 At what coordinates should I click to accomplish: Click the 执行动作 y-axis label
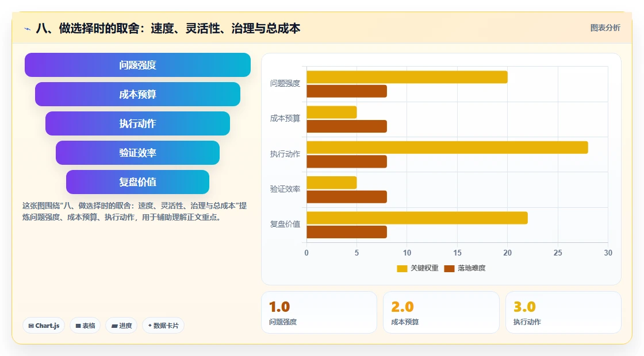click(x=285, y=154)
